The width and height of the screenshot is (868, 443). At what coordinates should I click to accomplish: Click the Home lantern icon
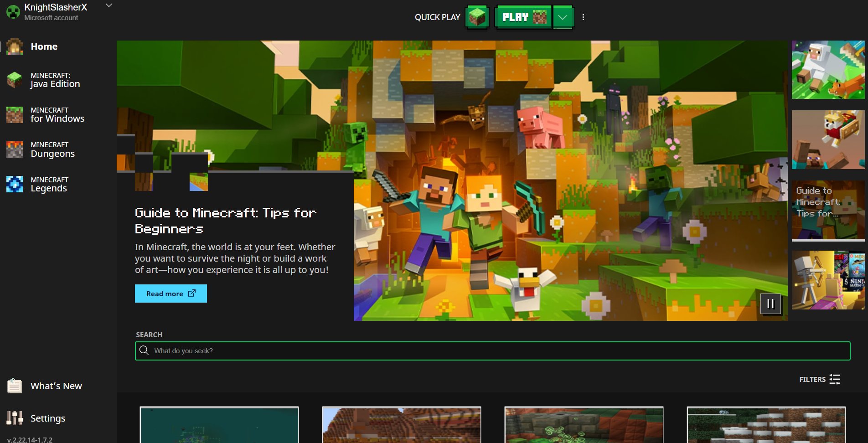click(x=15, y=47)
